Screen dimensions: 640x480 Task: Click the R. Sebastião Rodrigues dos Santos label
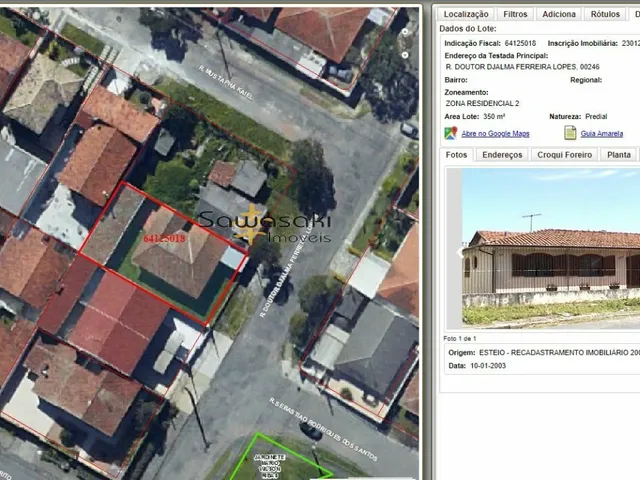(x=323, y=429)
